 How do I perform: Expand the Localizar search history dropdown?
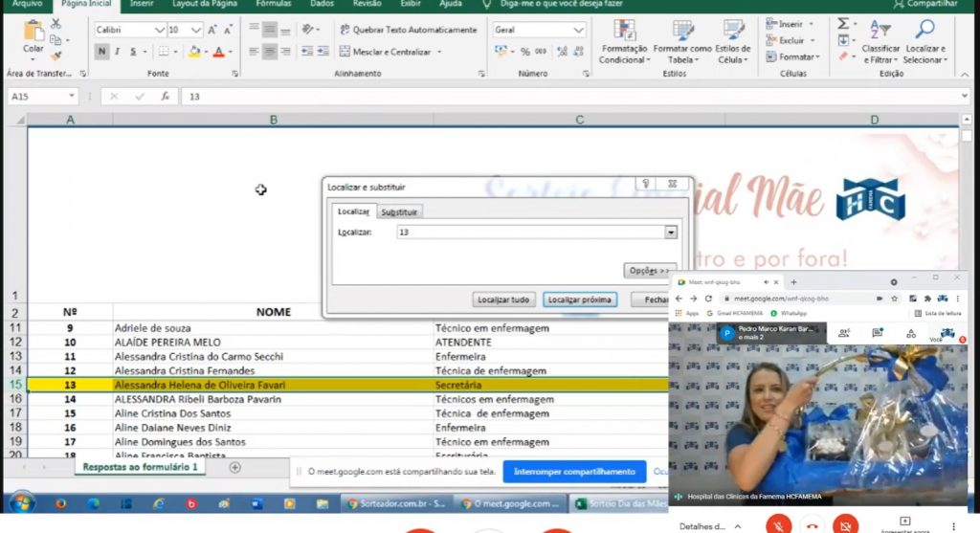(670, 233)
